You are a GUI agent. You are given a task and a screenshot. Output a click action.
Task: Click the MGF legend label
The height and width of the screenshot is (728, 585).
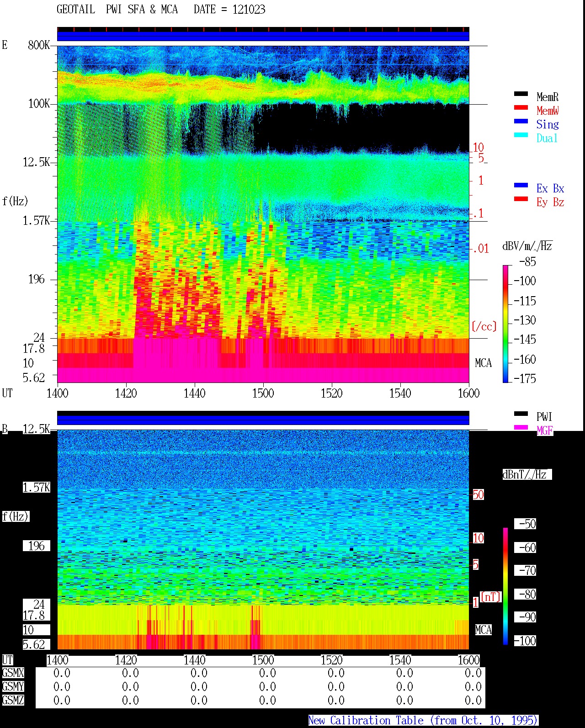click(545, 430)
